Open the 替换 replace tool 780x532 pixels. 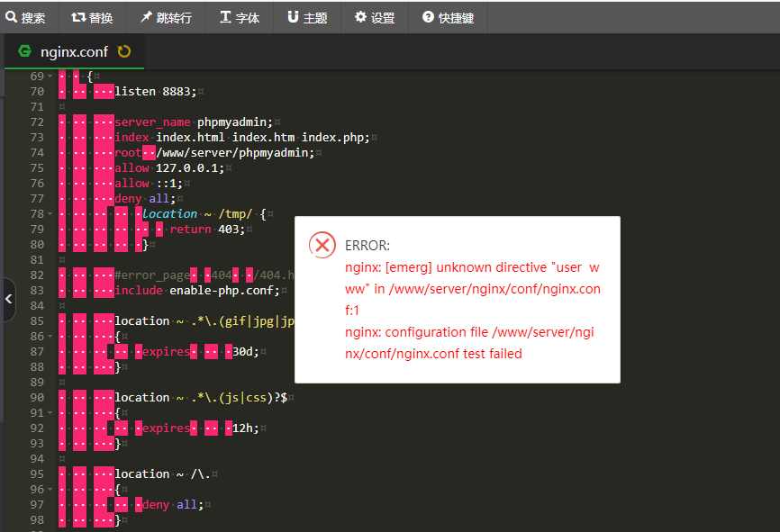point(92,17)
